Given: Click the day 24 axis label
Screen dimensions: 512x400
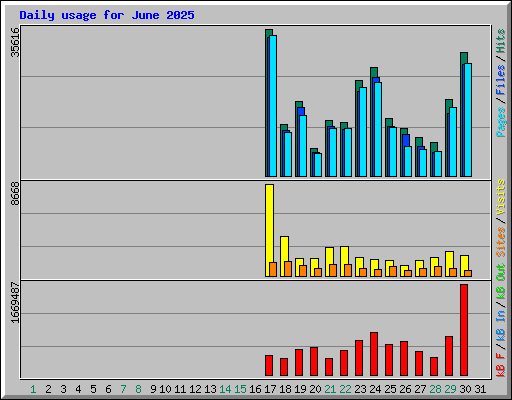Looking at the screenshot, I should point(375,389).
